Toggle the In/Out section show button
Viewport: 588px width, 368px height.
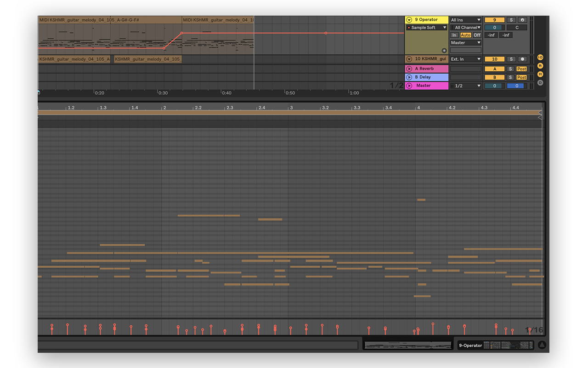point(540,57)
